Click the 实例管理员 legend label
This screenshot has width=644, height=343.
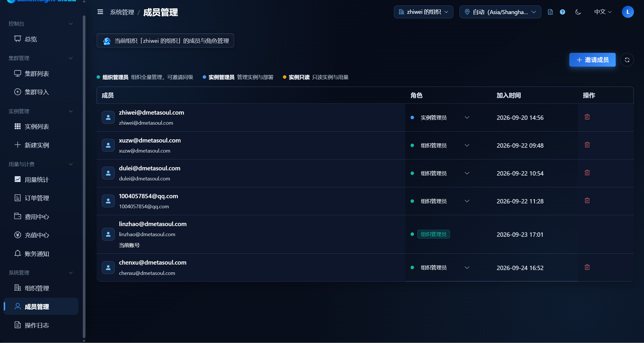[221, 77]
